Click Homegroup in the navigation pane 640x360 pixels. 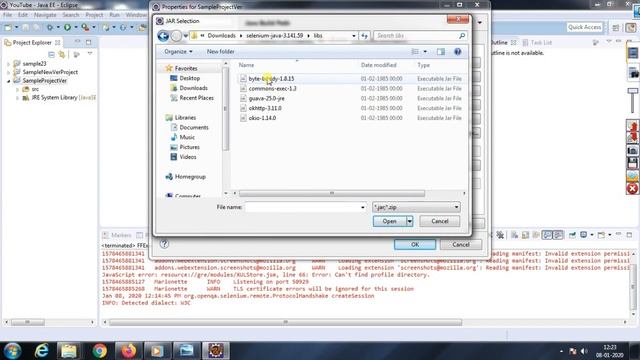tap(190, 177)
